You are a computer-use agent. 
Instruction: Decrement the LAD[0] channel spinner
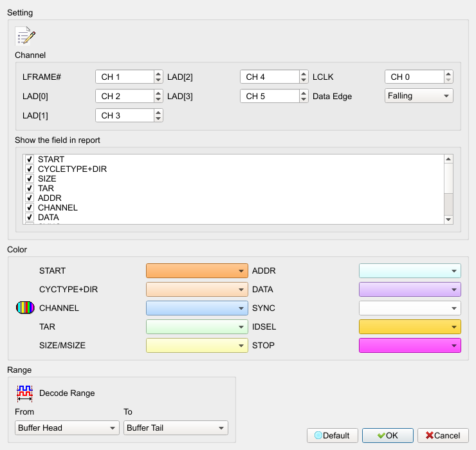click(x=158, y=99)
